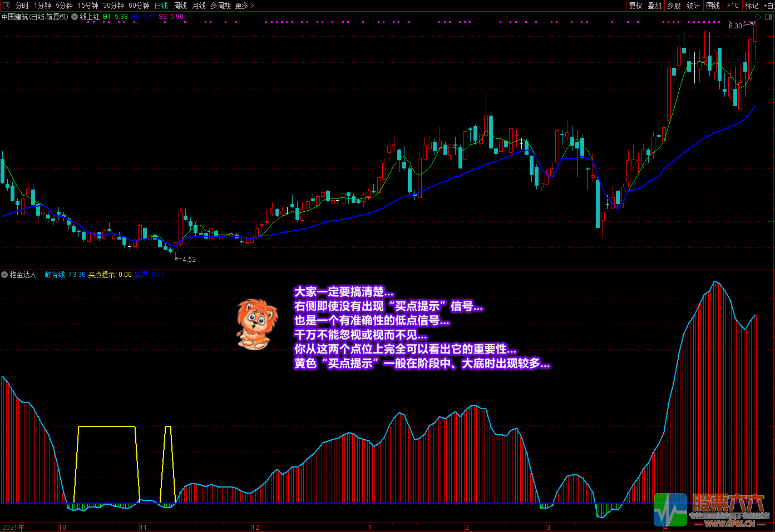Open the 多周期 multi-period view
The image size is (775, 532).
pyautogui.click(x=220, y=6)
